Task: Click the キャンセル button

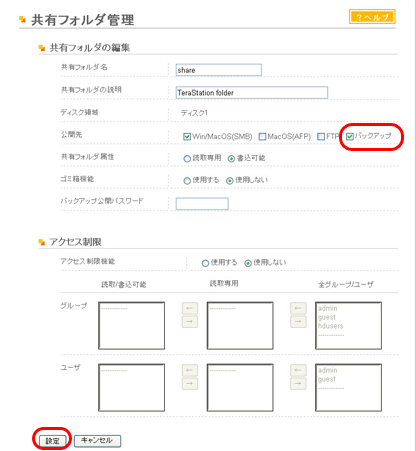Action: point(97,440)
